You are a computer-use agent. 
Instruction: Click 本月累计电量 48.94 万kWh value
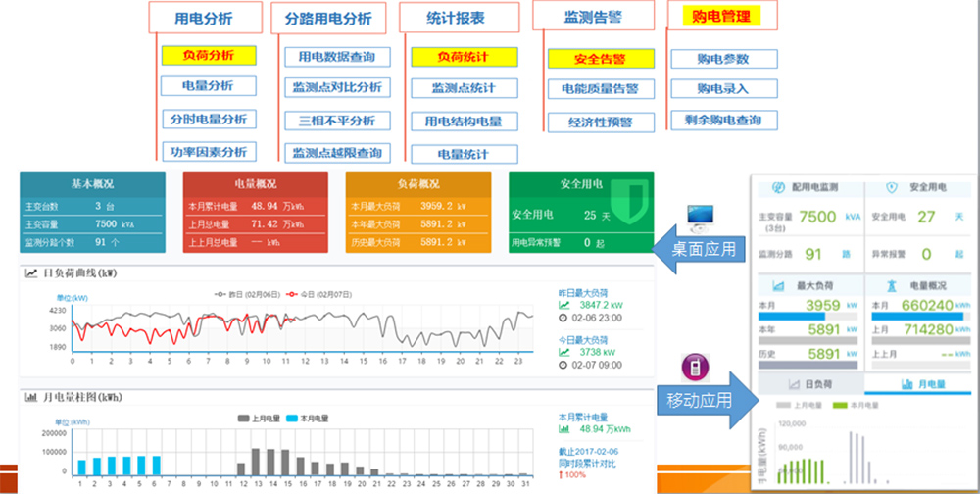pos(277,206)
